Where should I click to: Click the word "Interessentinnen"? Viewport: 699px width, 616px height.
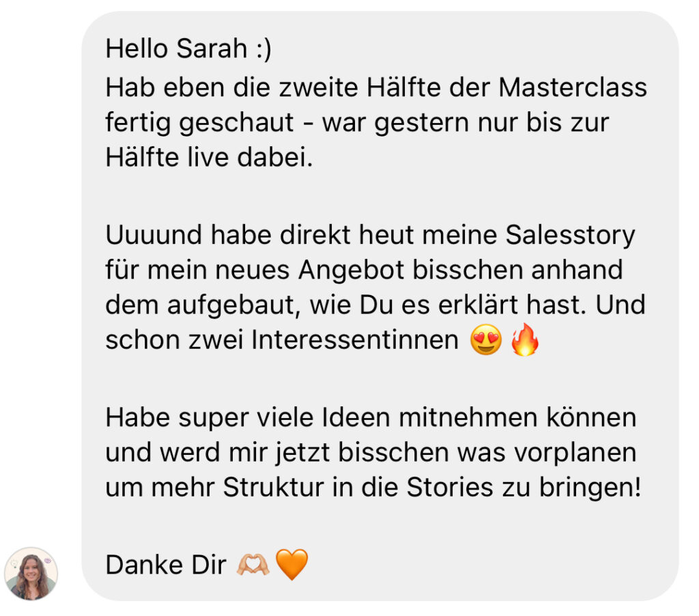pos(355,339)
